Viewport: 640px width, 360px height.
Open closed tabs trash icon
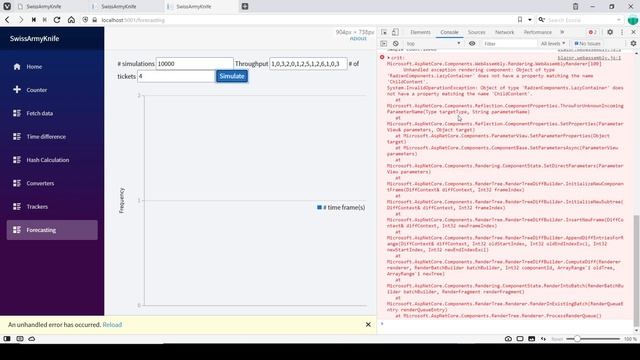click(x=576, y=7)
